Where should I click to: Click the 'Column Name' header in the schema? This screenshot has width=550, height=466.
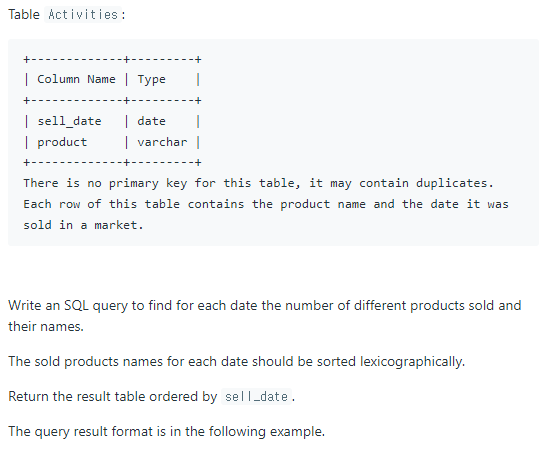(76, 79)
